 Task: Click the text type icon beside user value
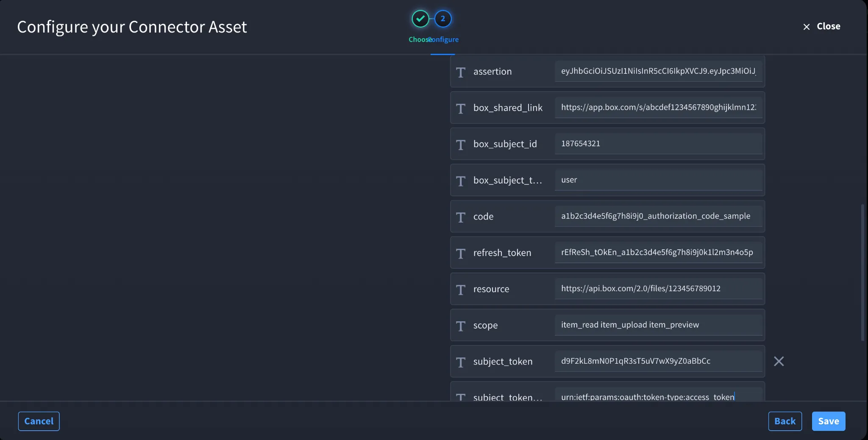point(461,181)
